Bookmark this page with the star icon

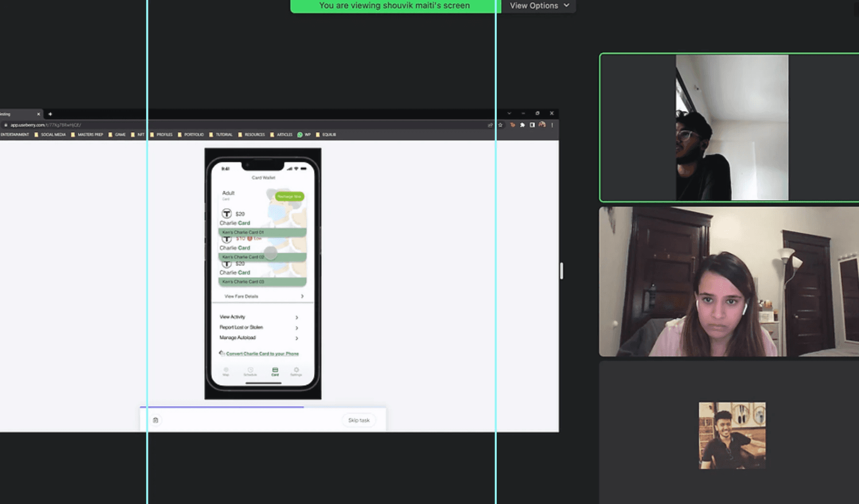[500, 125]
